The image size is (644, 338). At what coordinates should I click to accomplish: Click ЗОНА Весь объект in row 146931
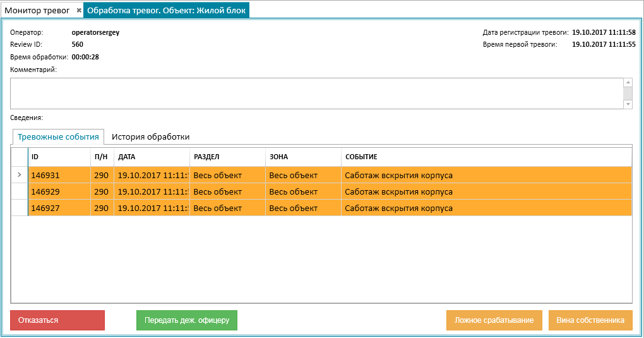tap(304, 175)
